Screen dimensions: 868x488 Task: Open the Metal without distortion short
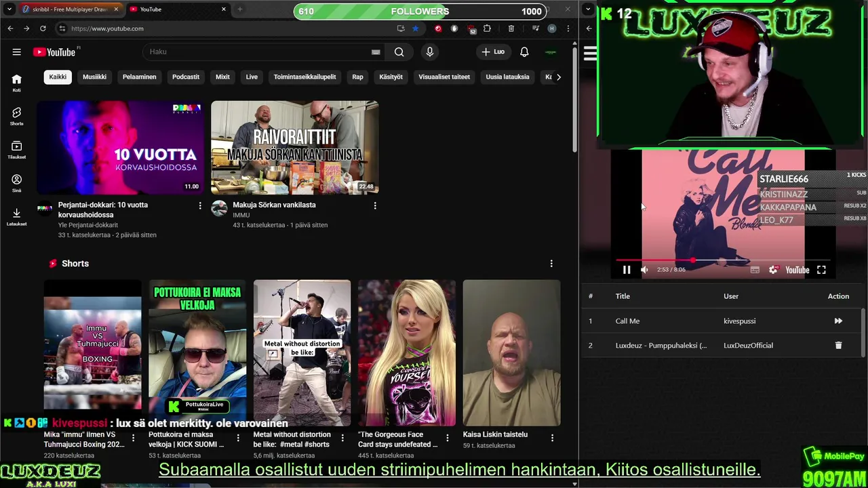[302, 352]
